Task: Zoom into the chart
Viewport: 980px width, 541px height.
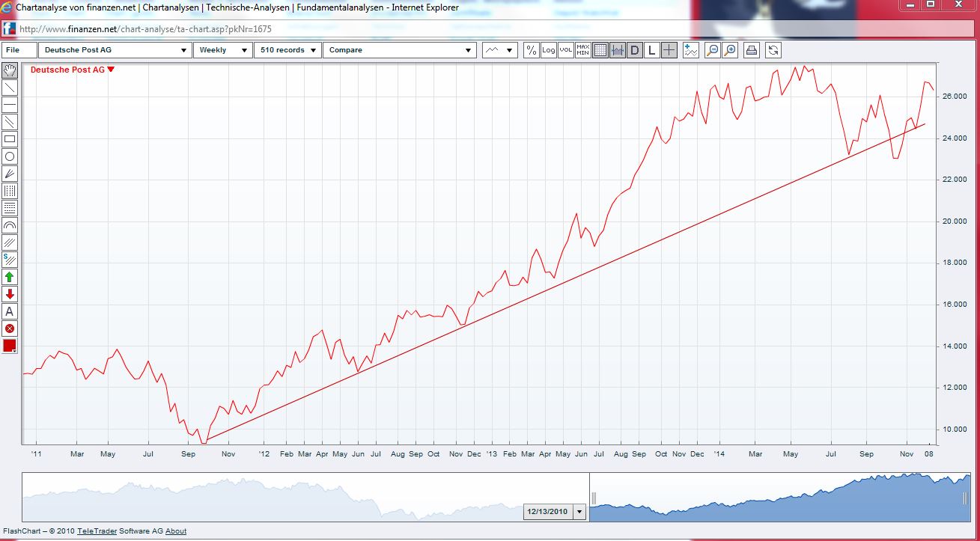Action: tap(730, 50)
